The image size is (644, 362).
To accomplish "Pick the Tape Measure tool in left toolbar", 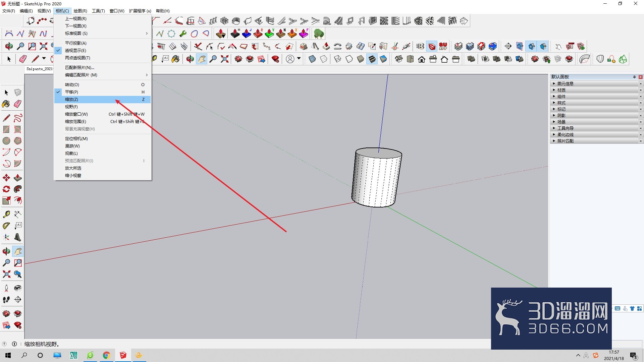I will [x=6, y=214].
